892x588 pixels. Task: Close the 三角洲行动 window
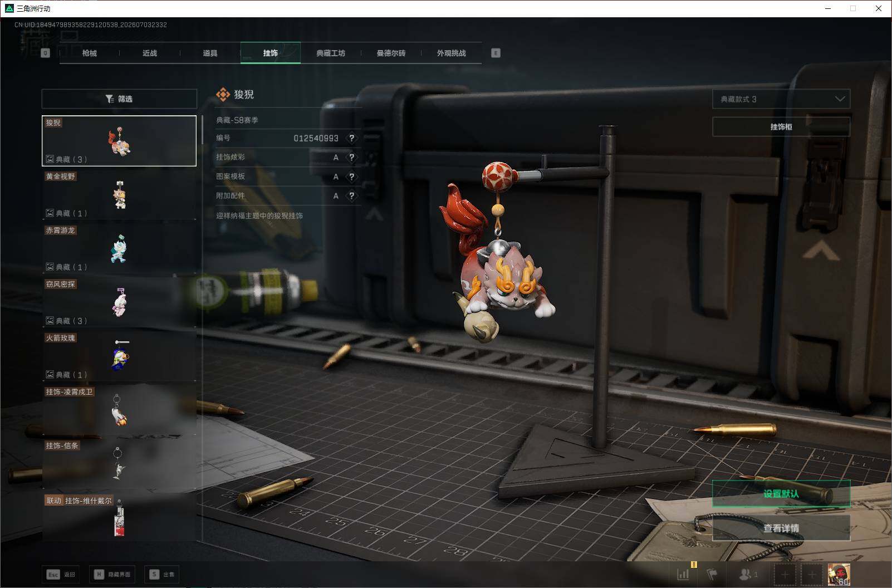(x=879, y=8)
